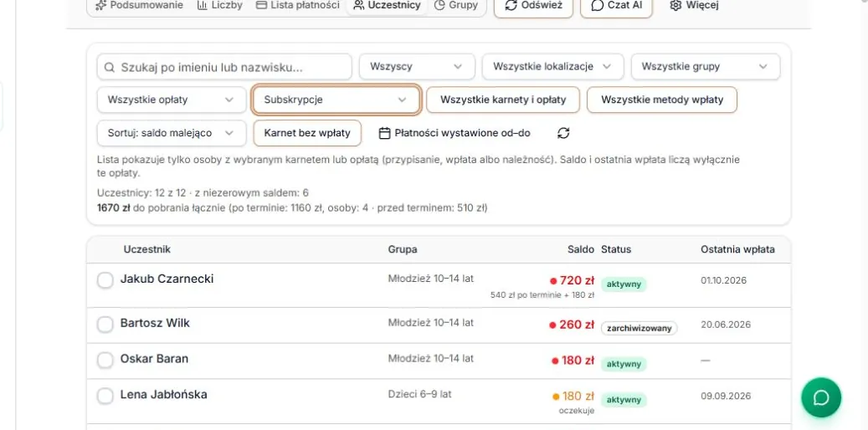Toggle the Karnet bez wpłaty filter
Viewport: 868px width, 430px height.
tap(307, 133)
